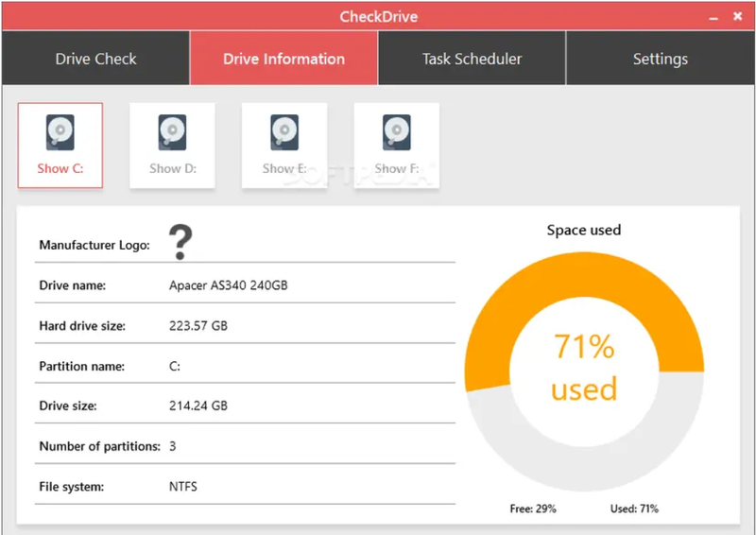756x535 pixels.
Task: Switch to the Drive Check tab
Action: 95,59
